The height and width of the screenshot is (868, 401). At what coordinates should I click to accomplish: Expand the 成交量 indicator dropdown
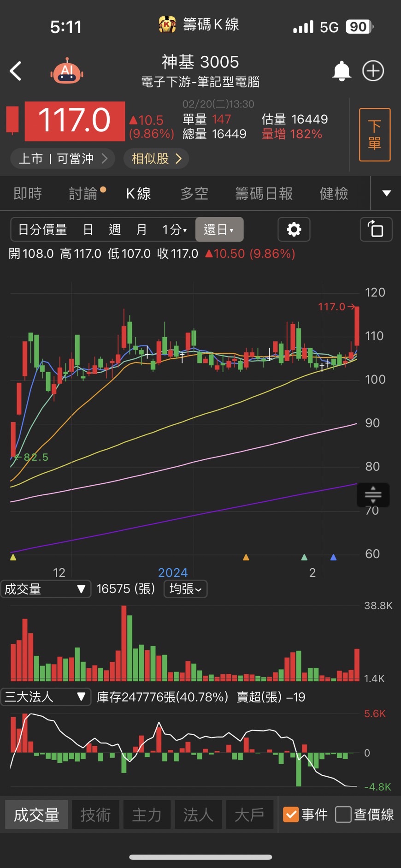[x=45, y=589]
